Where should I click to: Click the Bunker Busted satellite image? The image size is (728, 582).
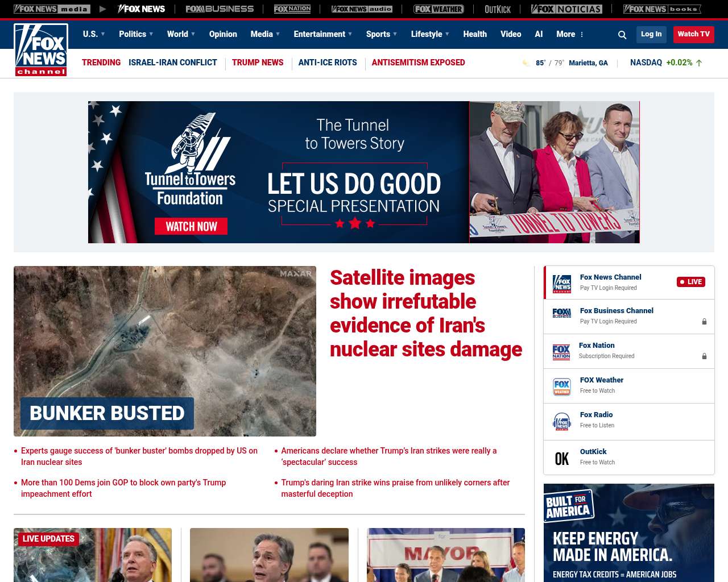coord(165,351)
